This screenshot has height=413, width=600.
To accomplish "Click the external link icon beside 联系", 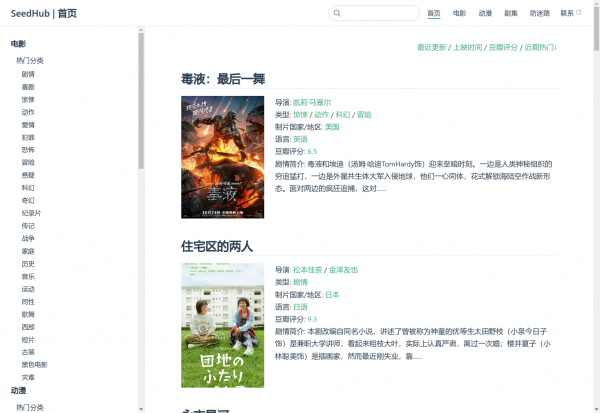I will pyautogui.click(x=579, y=13).
